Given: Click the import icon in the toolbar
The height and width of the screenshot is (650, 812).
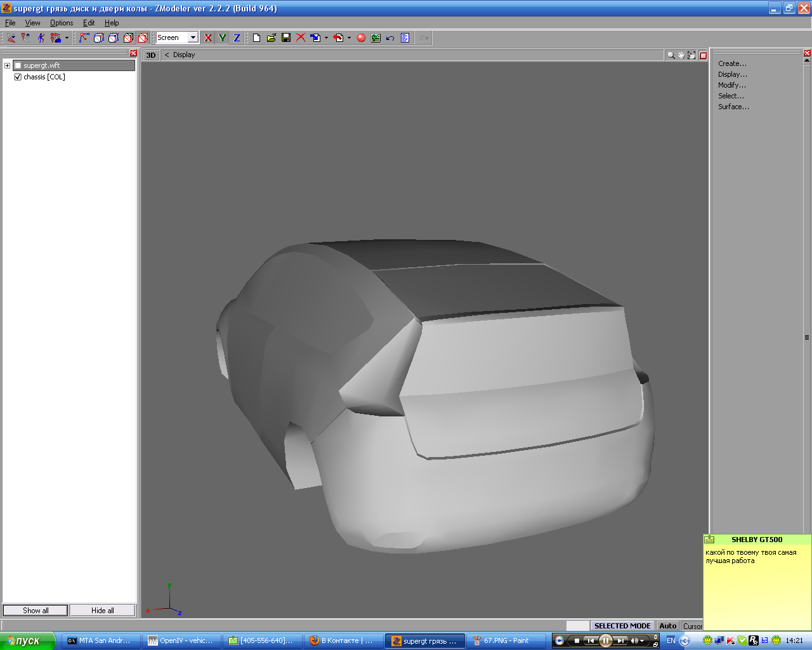Looking at the screenshot, I should pyautogui.click(x=315, y=38).
